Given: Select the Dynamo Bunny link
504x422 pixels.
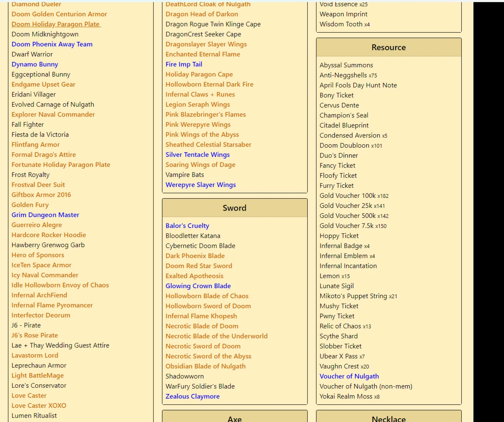Looking at the screenshot, I should [x=35, y=64].
